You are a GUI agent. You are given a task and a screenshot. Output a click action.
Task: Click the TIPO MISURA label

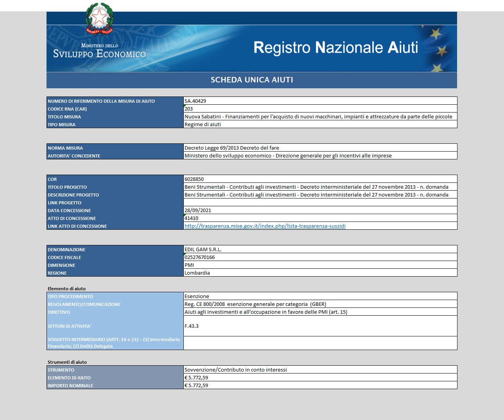tap(61, 125)
